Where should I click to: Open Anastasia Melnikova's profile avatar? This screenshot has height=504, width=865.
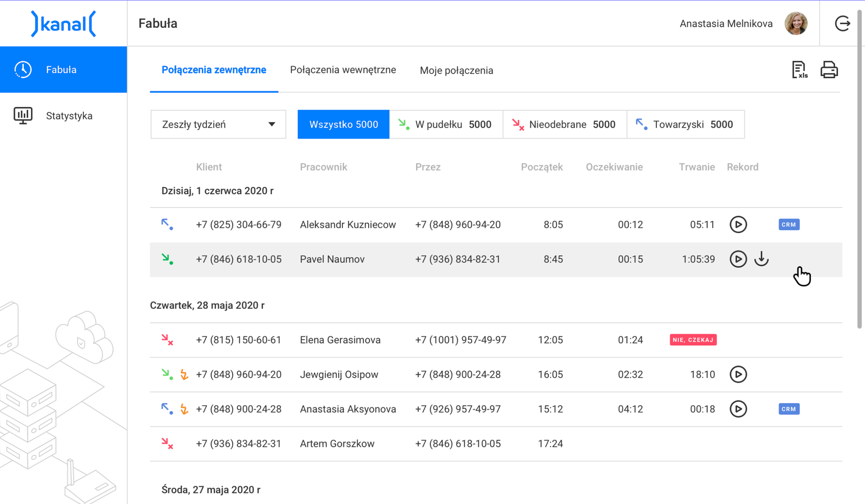(x=796, y=24)
